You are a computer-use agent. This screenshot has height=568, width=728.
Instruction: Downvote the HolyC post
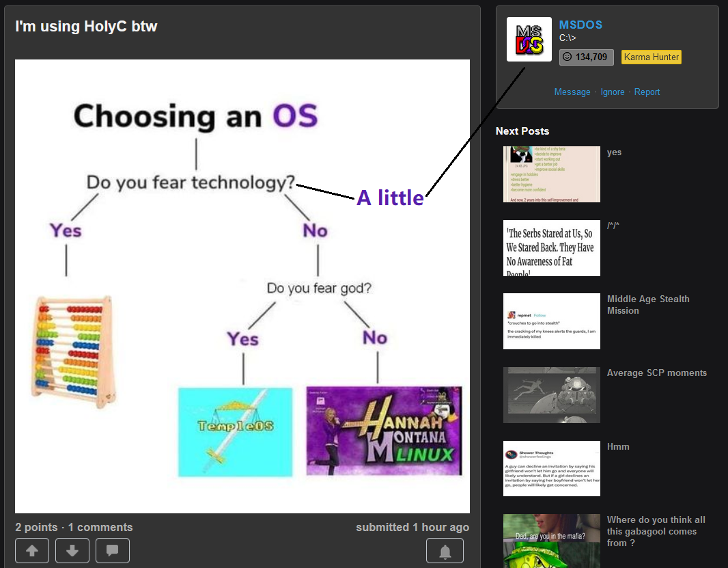(72, 550)
